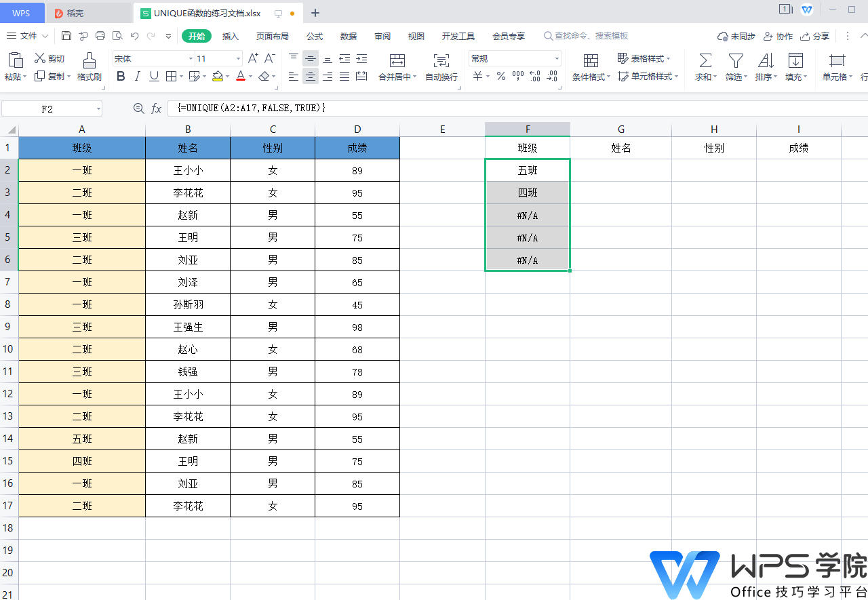Open the number format 常规 dropdown
The width and height of the screenshot is (868, 600).
[x=557, y=59]
